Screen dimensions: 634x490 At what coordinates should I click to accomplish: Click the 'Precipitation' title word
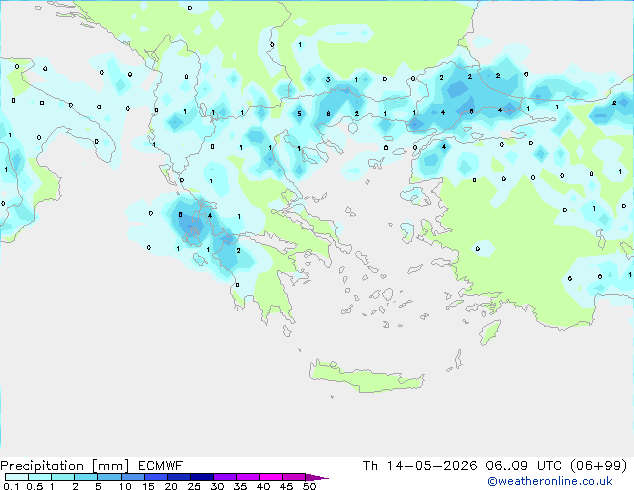click(x=42, y=466)
